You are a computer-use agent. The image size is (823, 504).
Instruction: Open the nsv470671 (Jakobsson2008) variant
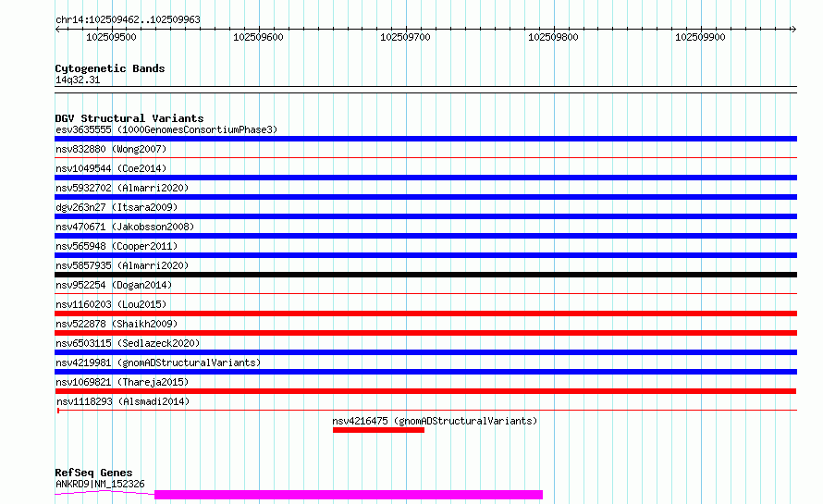(125, 227)
